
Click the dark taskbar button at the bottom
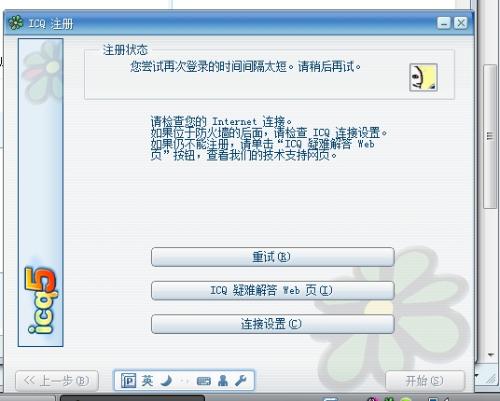tap(132, 398)
